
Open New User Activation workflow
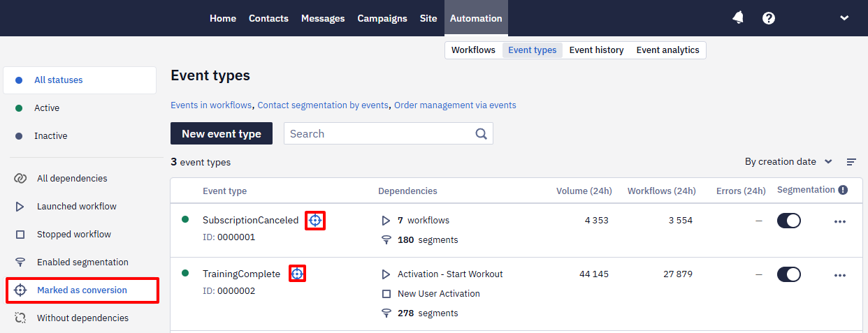(439, 294)
